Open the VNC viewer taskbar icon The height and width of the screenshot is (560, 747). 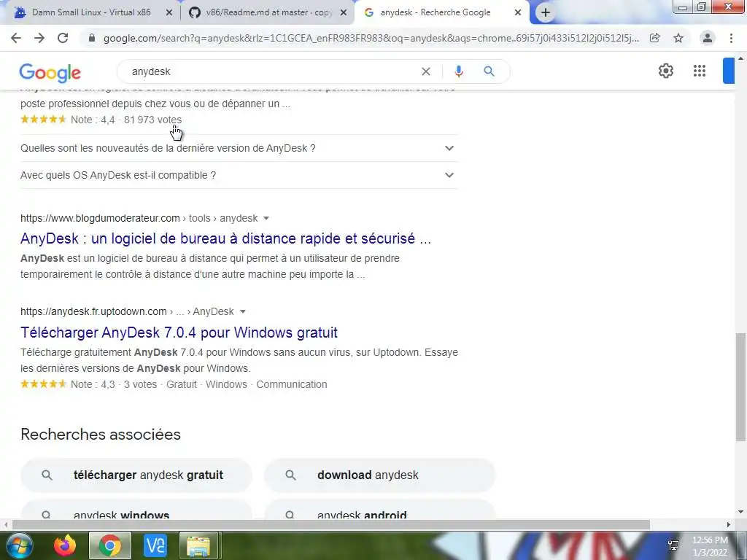pyautogui.click(x=155, y=545)
